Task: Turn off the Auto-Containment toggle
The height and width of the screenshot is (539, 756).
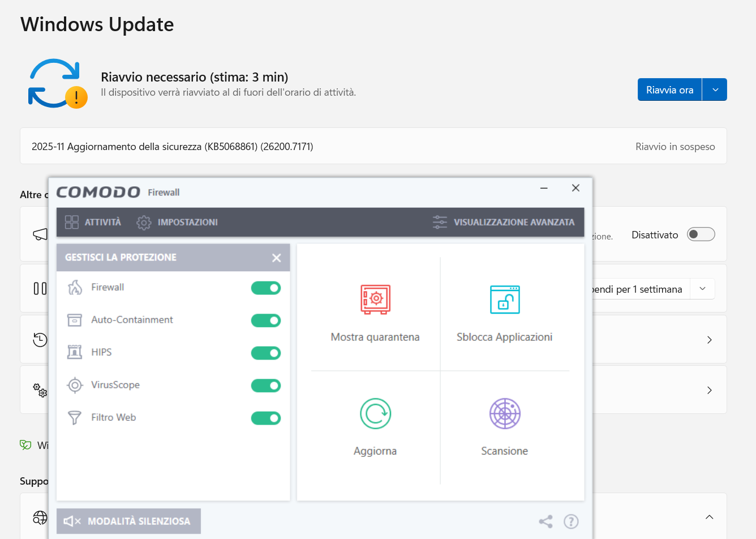Action: (x=266, y=320)
